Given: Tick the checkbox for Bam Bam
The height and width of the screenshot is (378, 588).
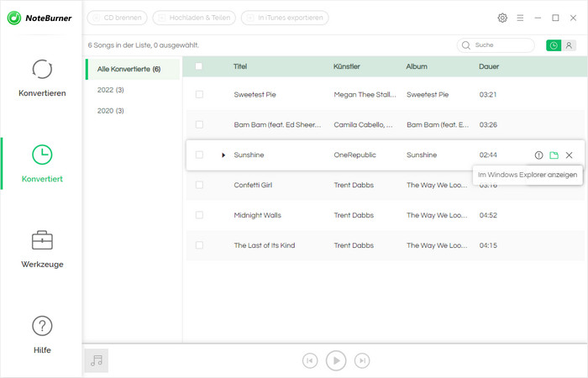Looking at the screenshot, I should [x=199, y=124].
